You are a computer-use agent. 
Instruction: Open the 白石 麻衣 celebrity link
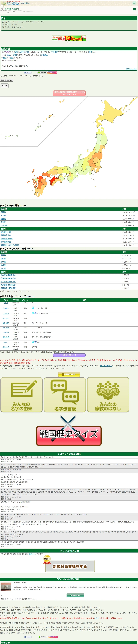6,314
